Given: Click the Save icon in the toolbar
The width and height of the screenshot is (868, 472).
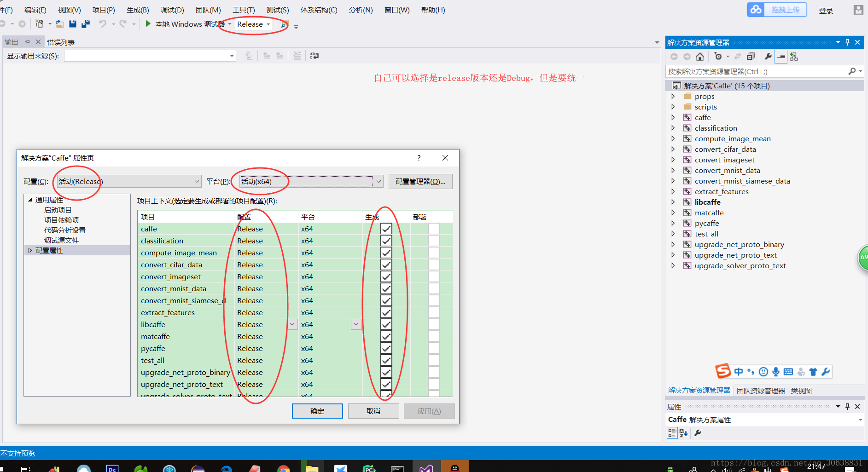Looking at the screenshot, I should point(72,24).
